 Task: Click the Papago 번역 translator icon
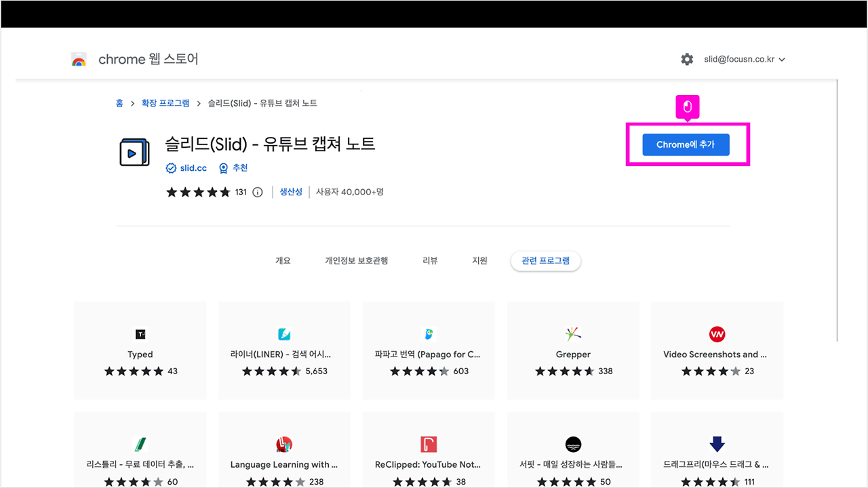pyautogui.click(x=428, y=334)
